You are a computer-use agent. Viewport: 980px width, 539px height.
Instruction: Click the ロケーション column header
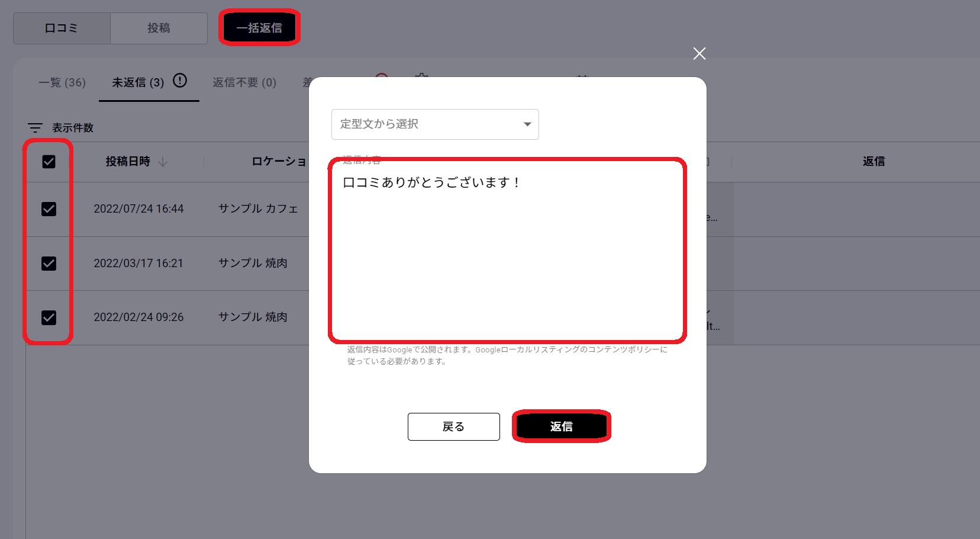tap(279, 162)
